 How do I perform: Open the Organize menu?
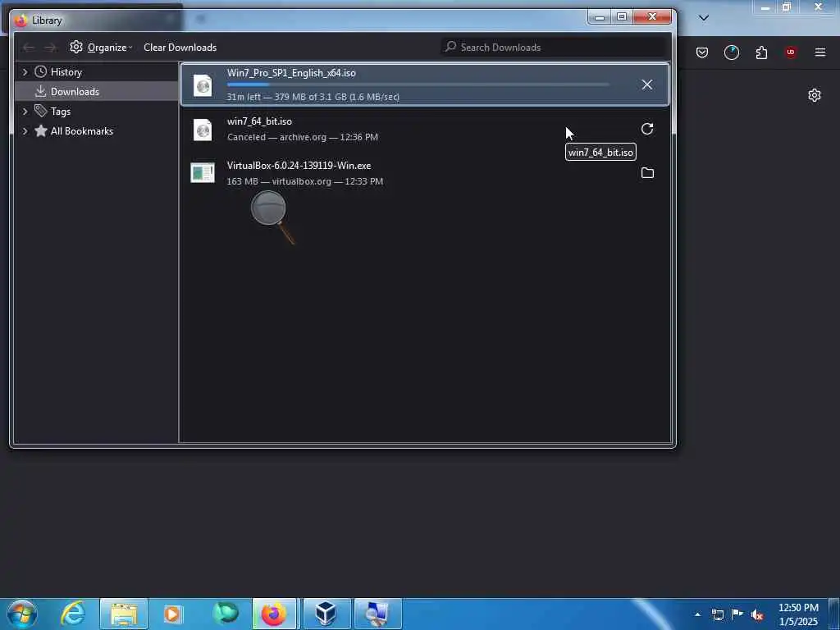101,47
